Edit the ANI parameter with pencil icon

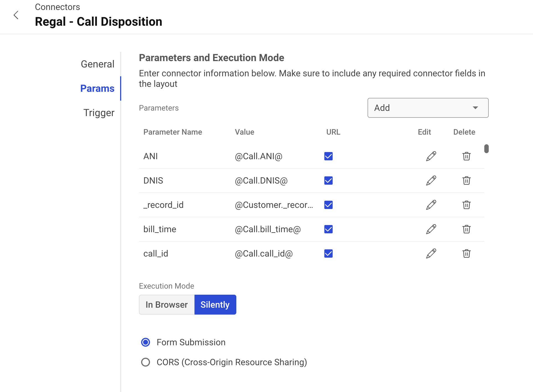431,156
